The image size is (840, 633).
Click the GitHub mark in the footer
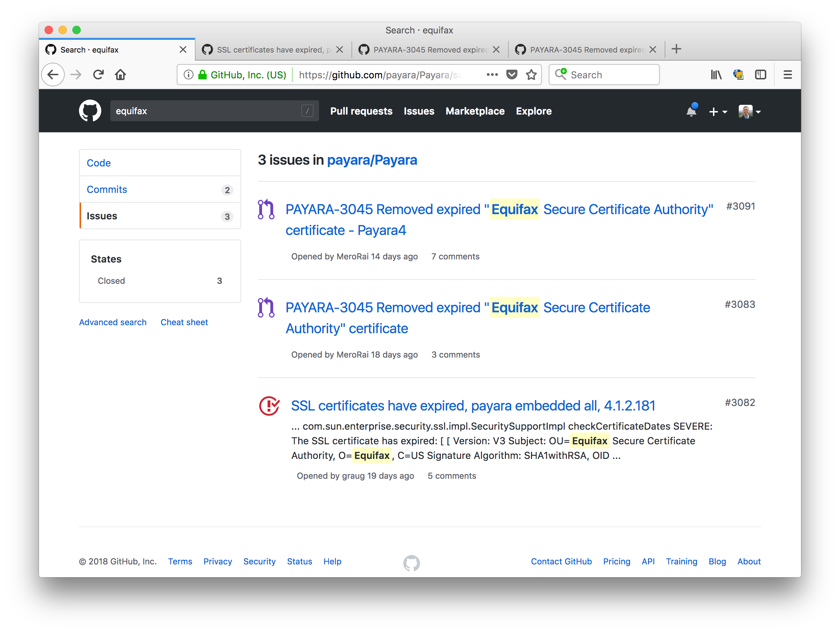412,563
